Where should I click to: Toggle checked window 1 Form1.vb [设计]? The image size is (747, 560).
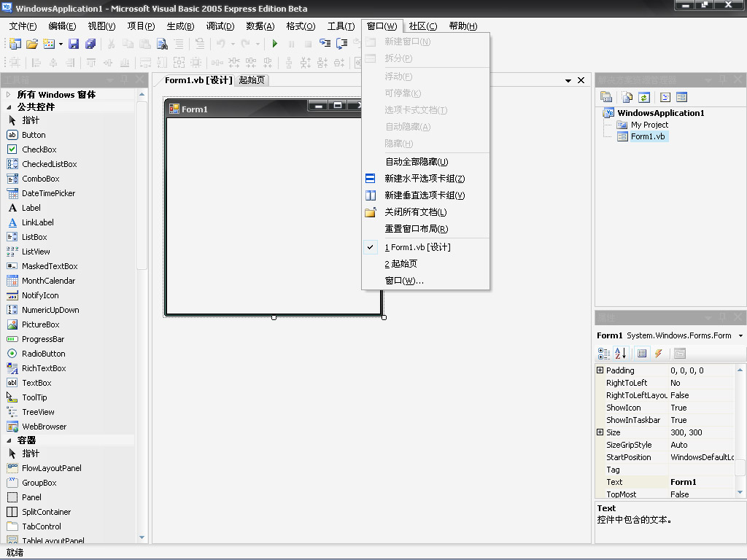tap(425, 247)
